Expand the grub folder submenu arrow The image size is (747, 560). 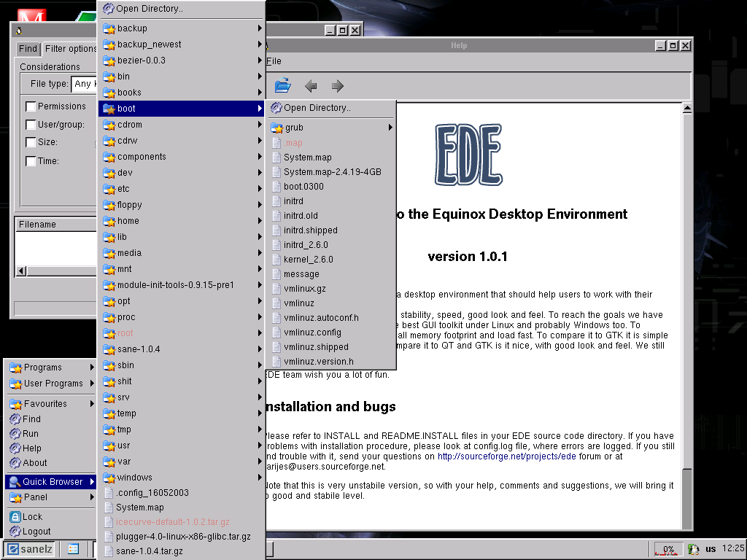[x=390, y=127]
